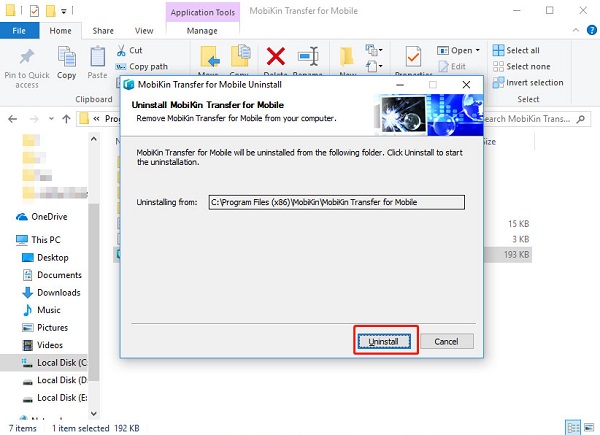
Task: Go up one folder level arrow
Action: tap(67, 119)
